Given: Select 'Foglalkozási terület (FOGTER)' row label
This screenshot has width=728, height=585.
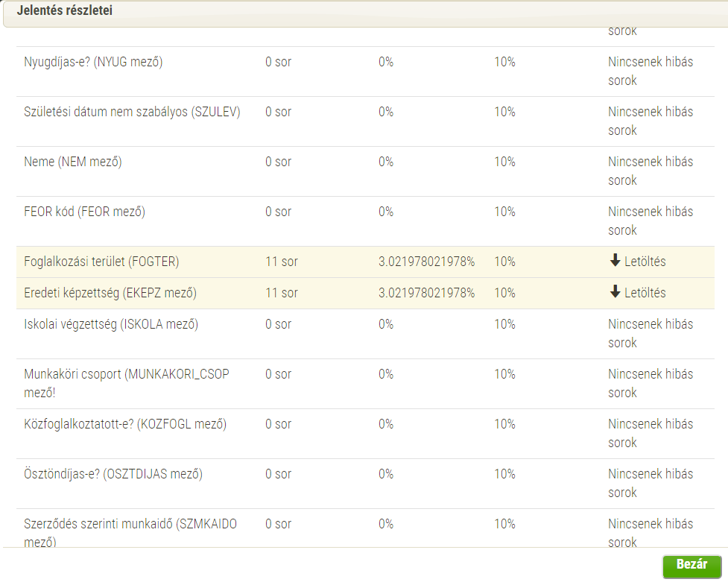Looking at the screenshot, I should [x=101, y=262].
